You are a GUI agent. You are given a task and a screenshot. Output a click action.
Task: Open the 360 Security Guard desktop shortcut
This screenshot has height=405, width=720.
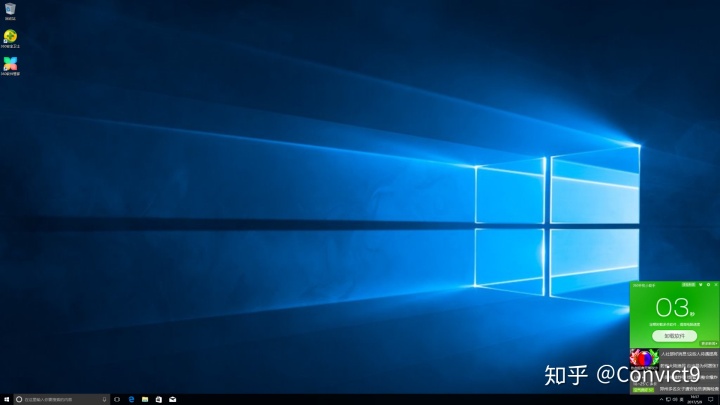tap(10, 39)
